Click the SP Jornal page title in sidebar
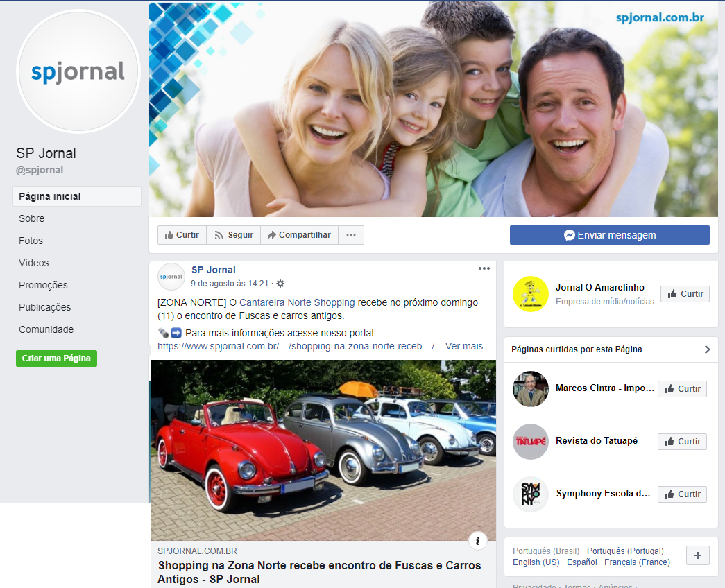Screen dimensions: 725x588 click(x=46, y=153)
